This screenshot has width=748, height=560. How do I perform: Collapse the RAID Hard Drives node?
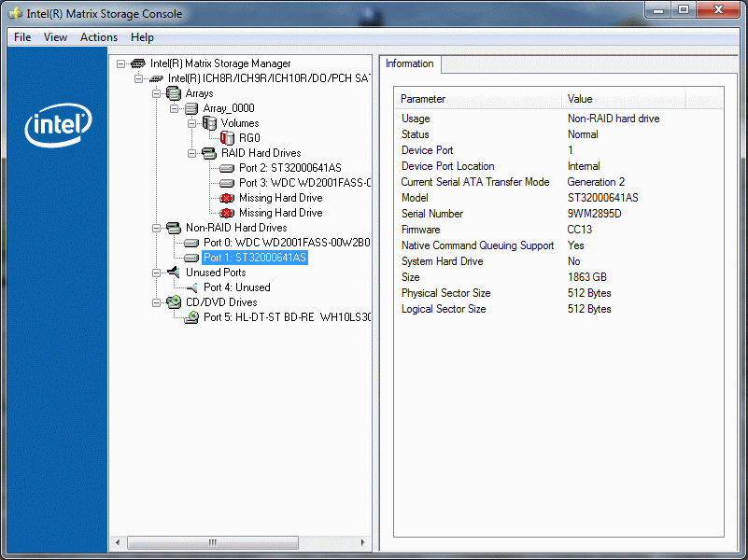pyautogui.click(x=192, y=153)
